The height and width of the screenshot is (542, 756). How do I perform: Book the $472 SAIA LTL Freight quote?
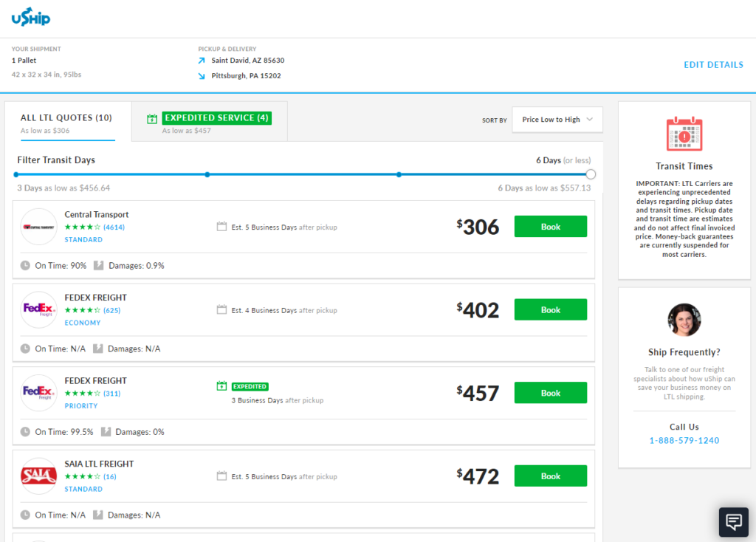tap(551, 476)
